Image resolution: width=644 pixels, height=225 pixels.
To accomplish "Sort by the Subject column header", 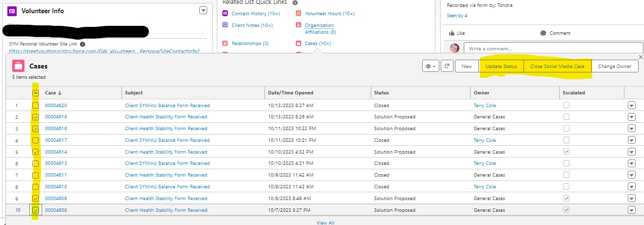I will coord(134,93).
